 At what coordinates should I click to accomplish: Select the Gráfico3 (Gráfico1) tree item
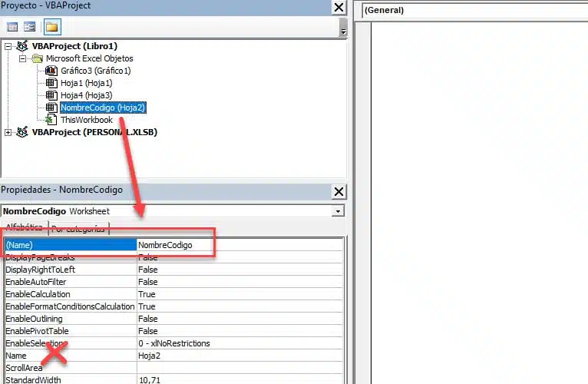click(96, 71)
